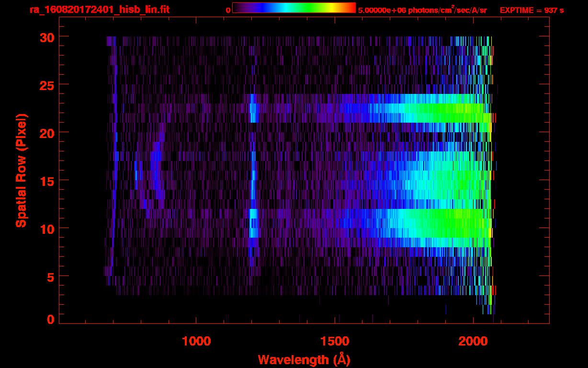Click the color bar minimum value 0
The height and width of the screenshot is (368, 588).
pyautogui.click(x=228, y=11)
